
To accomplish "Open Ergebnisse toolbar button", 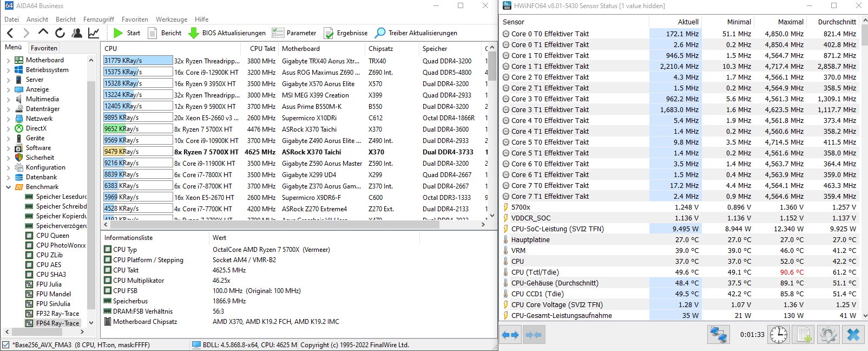I will tap(345, 33).
